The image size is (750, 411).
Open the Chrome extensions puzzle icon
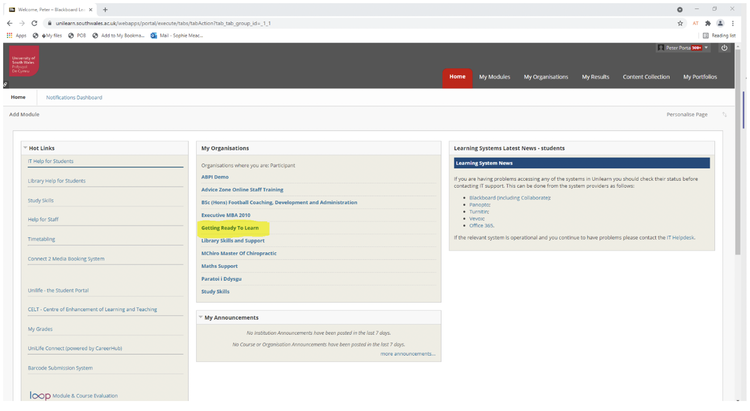pyautogui.click(x=707, y=22)
